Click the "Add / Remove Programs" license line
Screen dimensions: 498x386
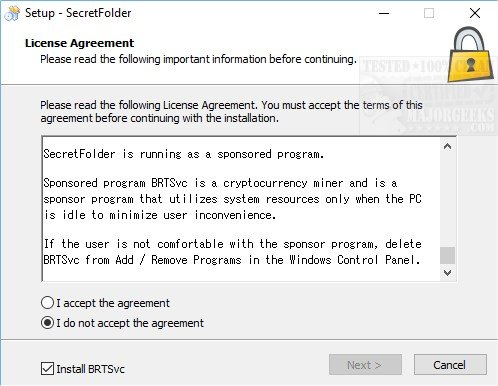click(x=231, y=260)
